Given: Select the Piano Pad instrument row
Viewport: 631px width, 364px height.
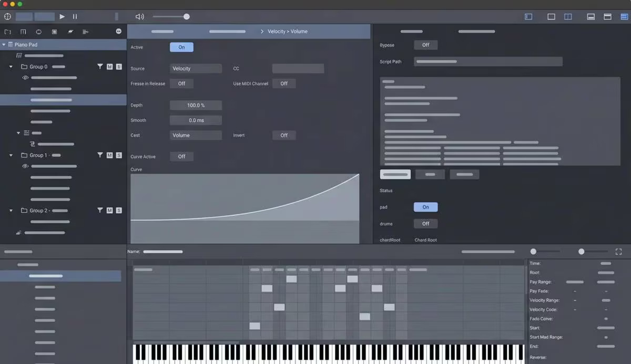Looking at the screenshot, I should tap(63, 45).
